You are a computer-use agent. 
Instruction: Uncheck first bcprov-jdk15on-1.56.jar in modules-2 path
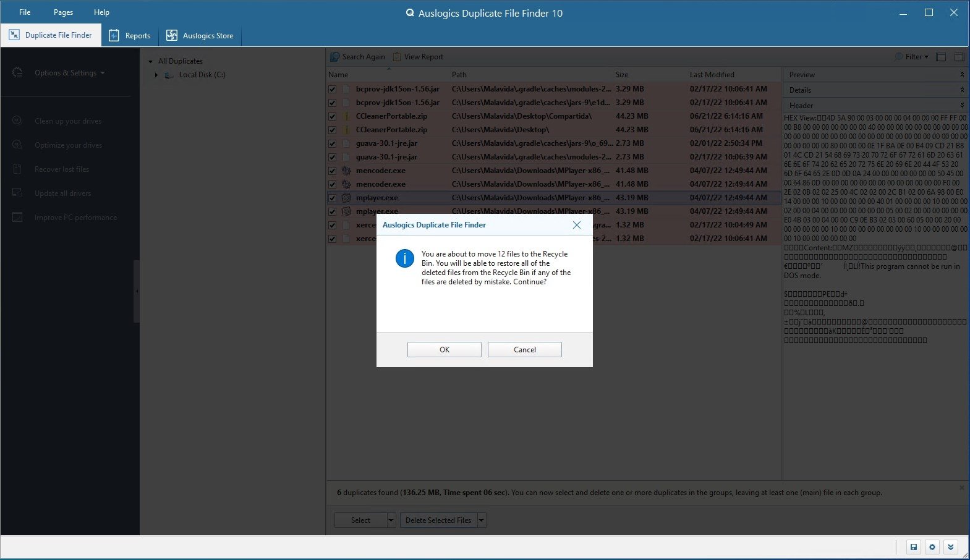(333, 89)
